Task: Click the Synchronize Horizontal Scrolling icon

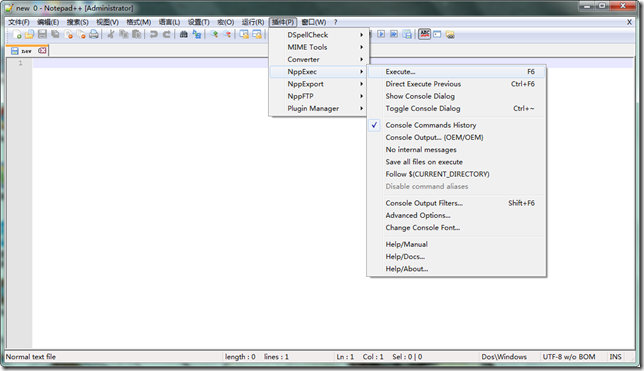Action: click(257, 35)
